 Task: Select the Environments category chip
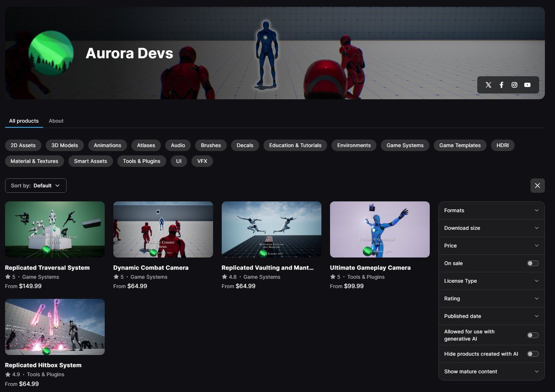[354, 145]
